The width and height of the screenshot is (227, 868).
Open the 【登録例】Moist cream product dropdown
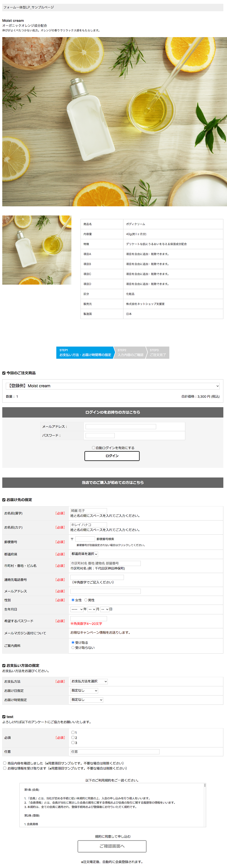(x=113, y=386)
